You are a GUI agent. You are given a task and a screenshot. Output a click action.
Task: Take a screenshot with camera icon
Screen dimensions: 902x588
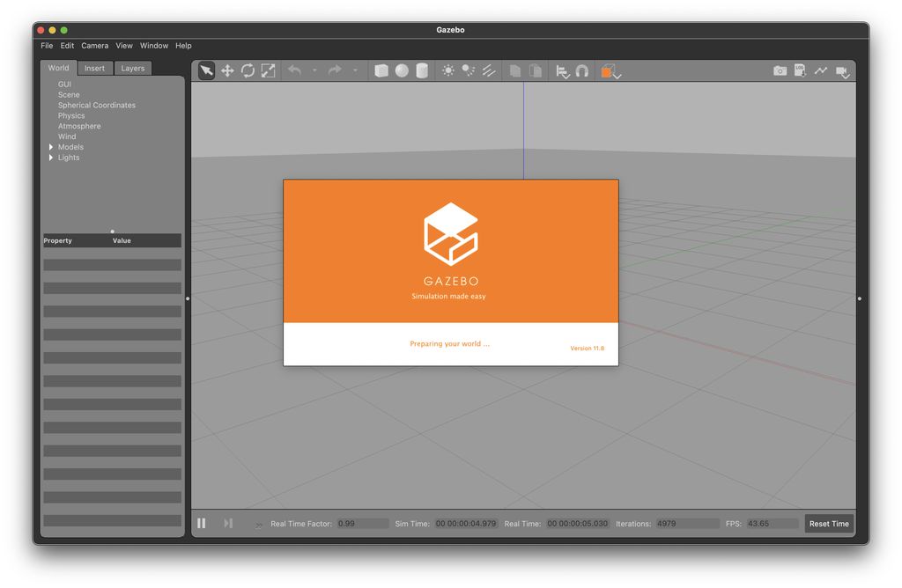[780, 70]
